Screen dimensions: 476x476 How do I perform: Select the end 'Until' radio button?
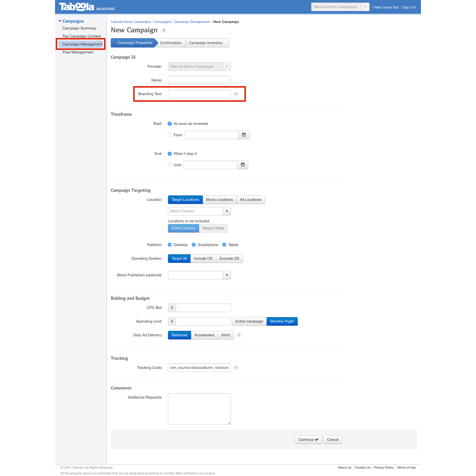click(x=170, y=165)
